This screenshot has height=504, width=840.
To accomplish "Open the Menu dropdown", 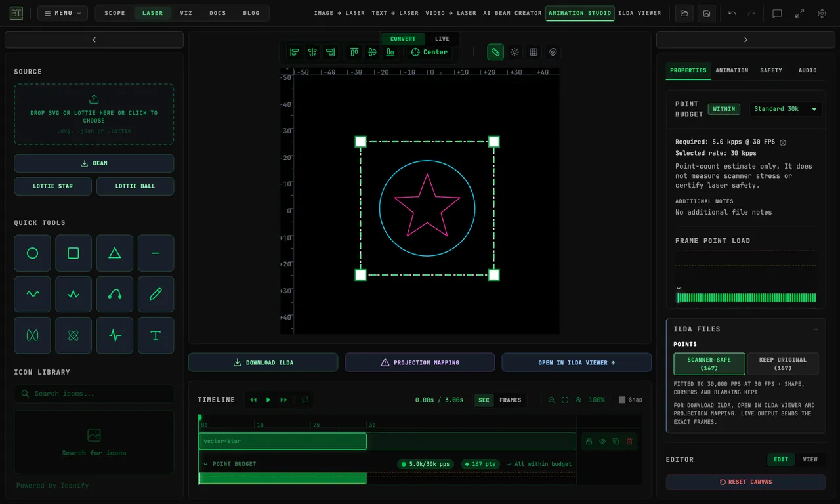I will pos(62,13).
